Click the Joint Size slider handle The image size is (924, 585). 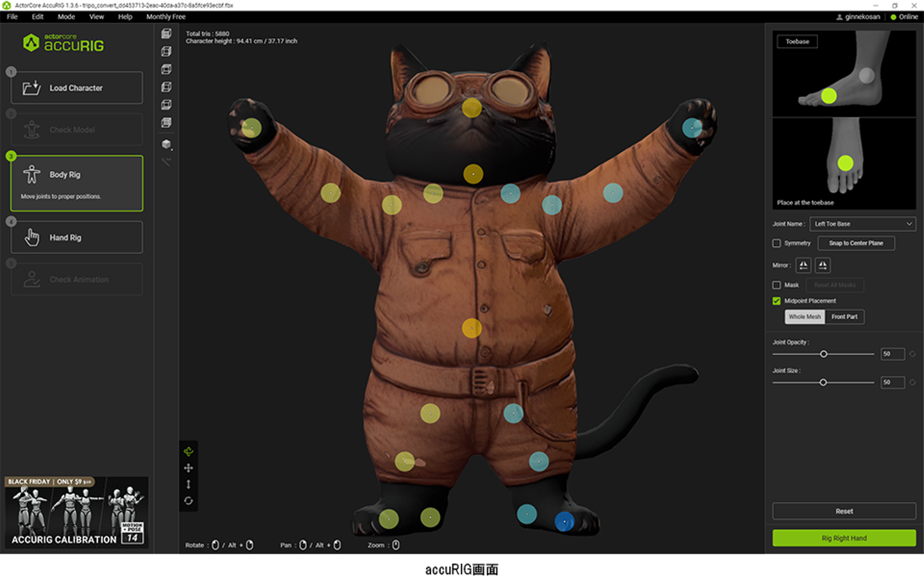point(823,382)
